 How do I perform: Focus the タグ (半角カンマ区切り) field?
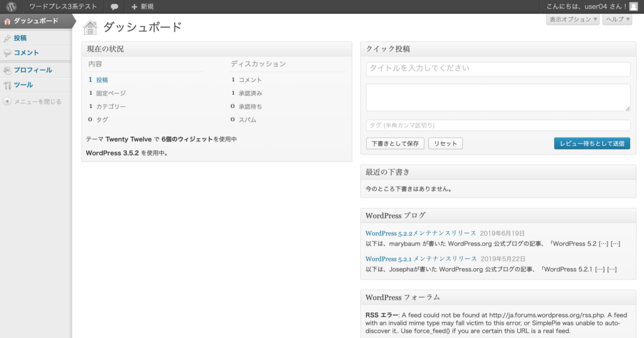(498, 125)
